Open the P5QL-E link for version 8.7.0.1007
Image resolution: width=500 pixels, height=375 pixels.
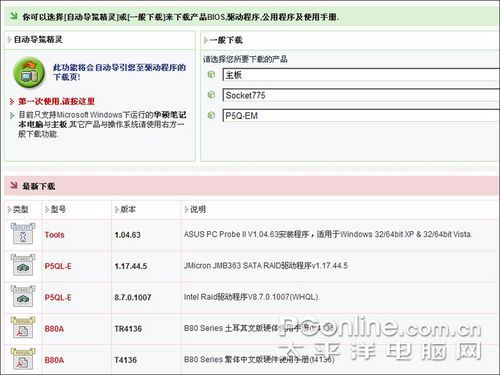pyautogui.click(x=58, y=297)
